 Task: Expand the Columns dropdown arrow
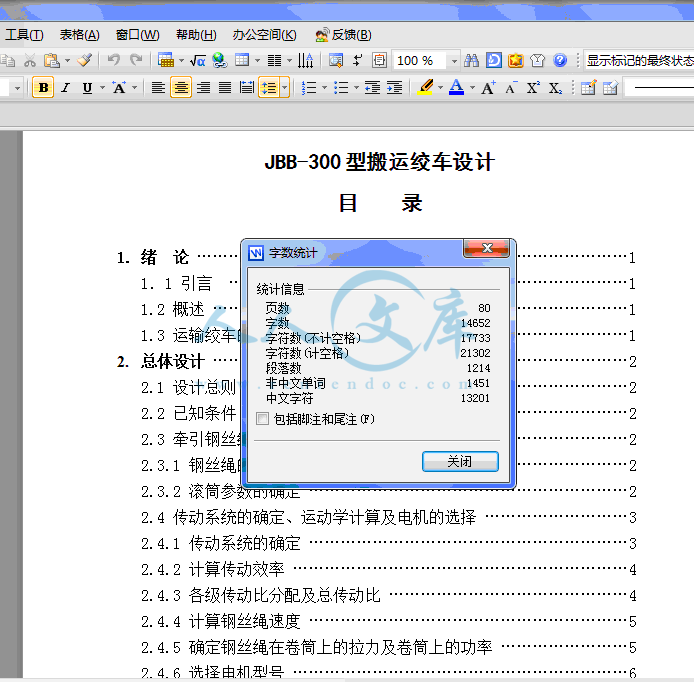click(x=289, y=61)
